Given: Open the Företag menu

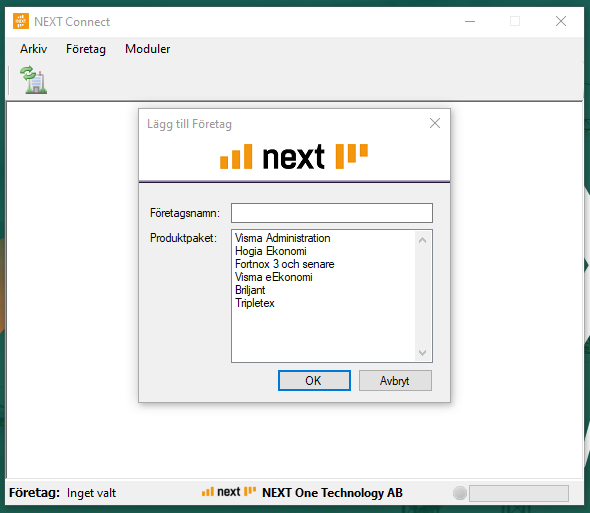Looking at the screenshot, I should (86, 49).
